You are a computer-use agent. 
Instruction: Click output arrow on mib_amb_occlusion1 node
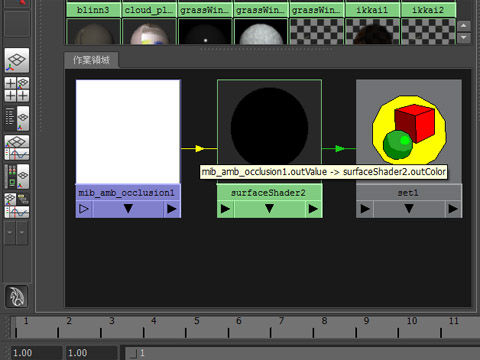pyautogui.click(x=172, y=209)
